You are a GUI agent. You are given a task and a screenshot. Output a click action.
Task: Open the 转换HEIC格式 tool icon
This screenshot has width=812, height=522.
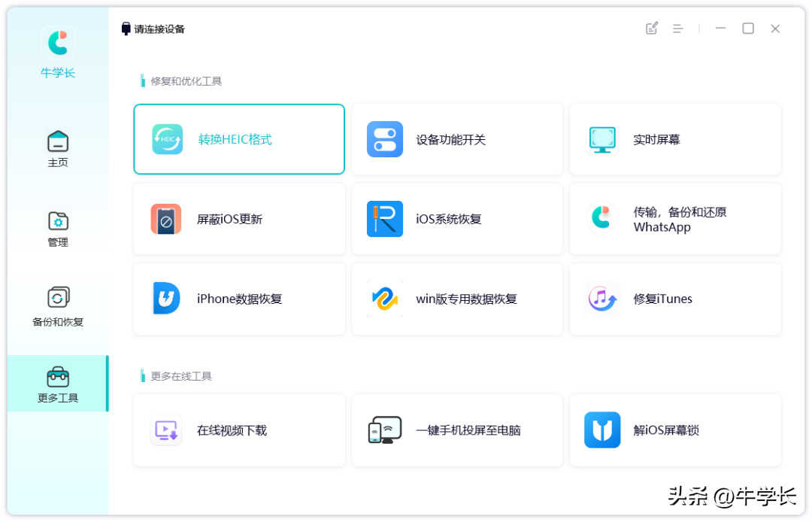click(x=167, y=139)
